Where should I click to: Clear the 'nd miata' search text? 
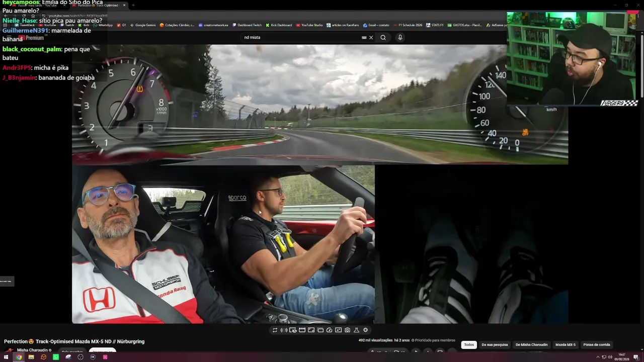(x=371, y=37)
